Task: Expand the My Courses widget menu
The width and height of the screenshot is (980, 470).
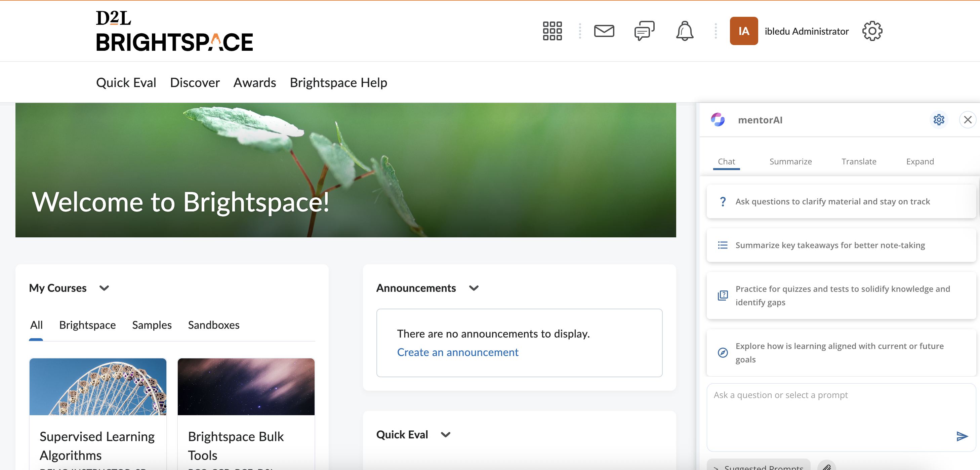Action: coord(104,288)
